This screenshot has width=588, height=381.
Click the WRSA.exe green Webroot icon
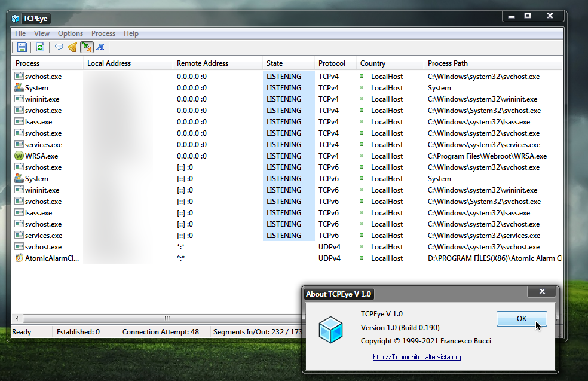click(19, 156)
